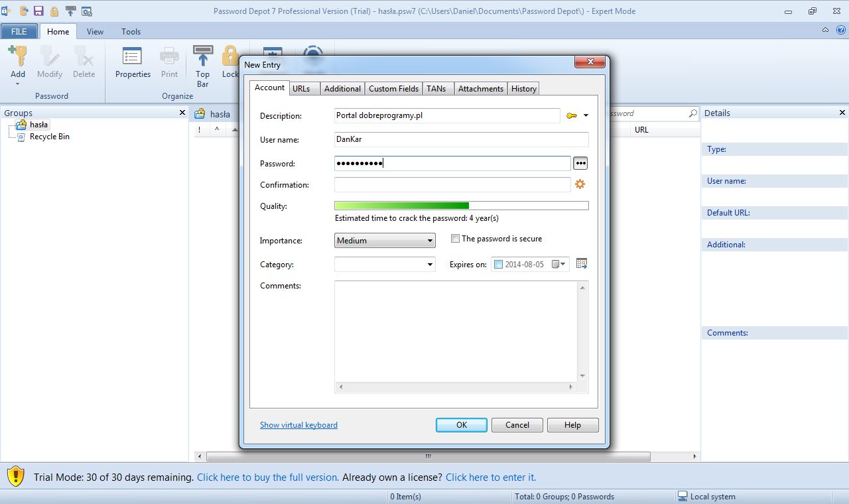Image resolution: width=849 pixels, height=504 pixels.
Task: Expand the Add button dropdown arrow
Action: [x=18, y=84]
